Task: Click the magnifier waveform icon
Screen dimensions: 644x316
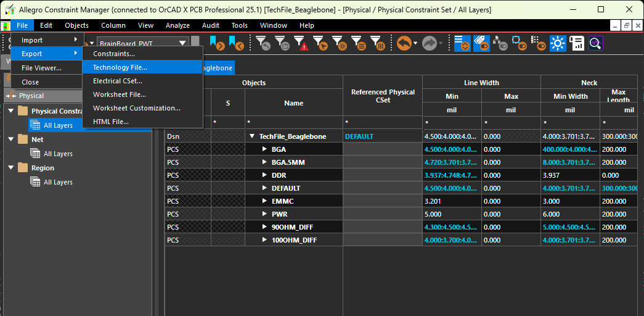Action: tap(595, 43)
